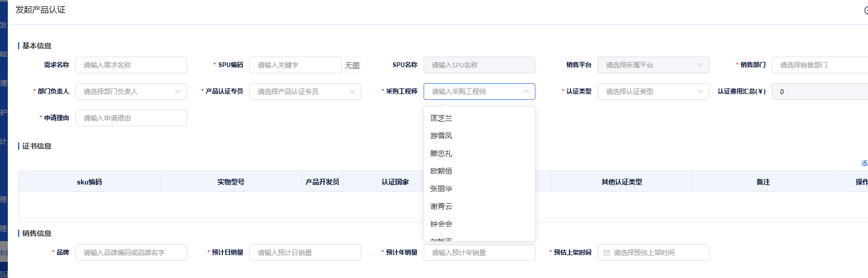This screenshot has width=868, height=278.
Task: Select 张丽华 in the dropdown list
Action: click(441, 189)
